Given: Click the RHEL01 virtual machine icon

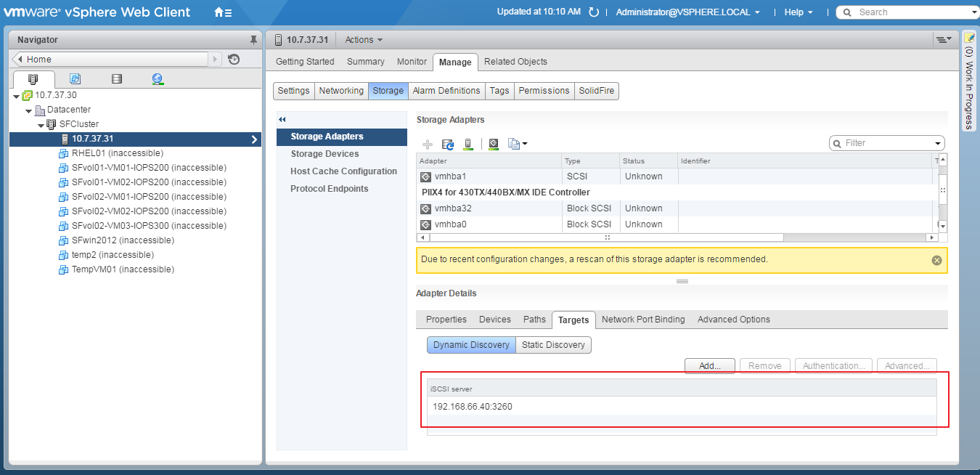Looking at the screenshot, I should [x=64, y=153].
